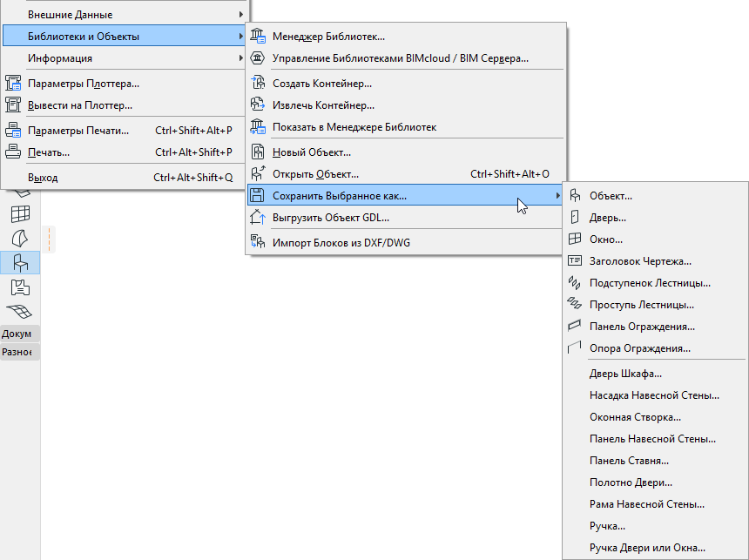Click the Подступенок Лестницы icon
This screenshot has width=749, height=560.
(x=575, y=283)
